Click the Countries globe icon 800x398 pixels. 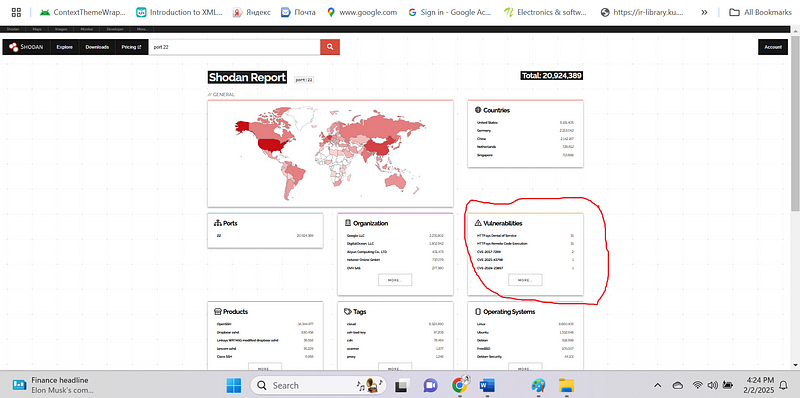click(x=478, y=110)
